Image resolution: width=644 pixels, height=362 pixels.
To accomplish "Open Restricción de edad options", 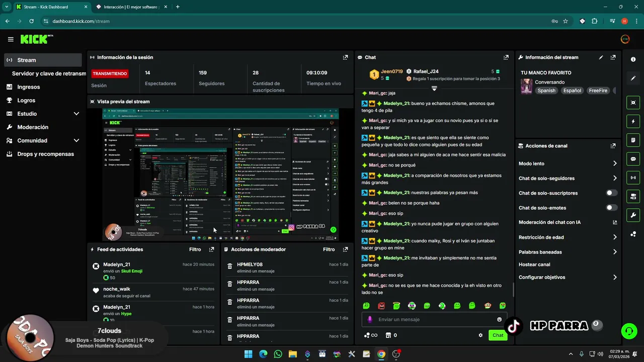I will click(x=568, y=237).
